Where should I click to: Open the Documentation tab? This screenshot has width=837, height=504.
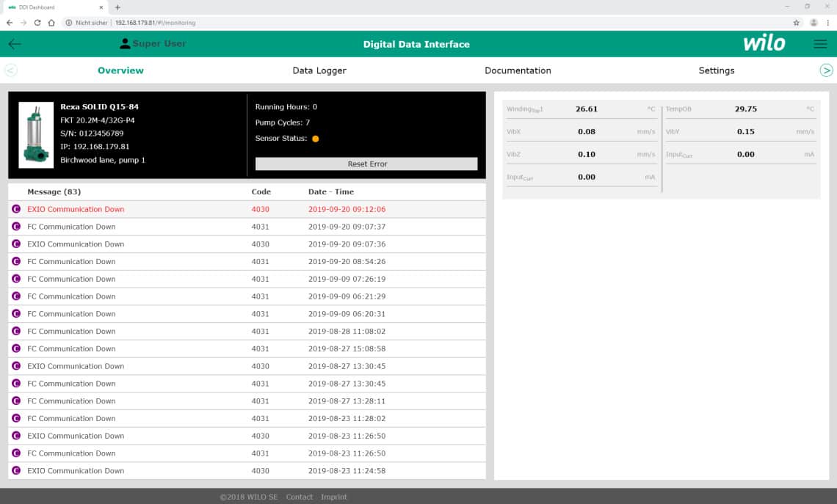(518, 70)
